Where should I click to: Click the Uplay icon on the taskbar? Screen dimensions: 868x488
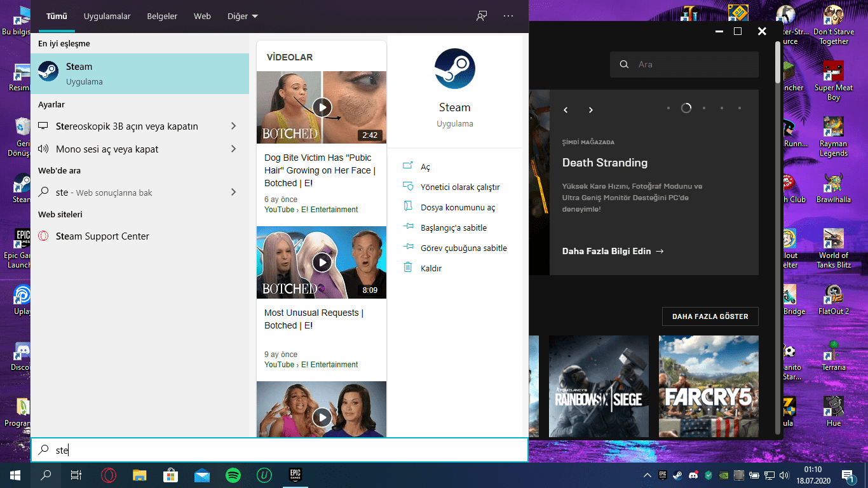point(264,475)
